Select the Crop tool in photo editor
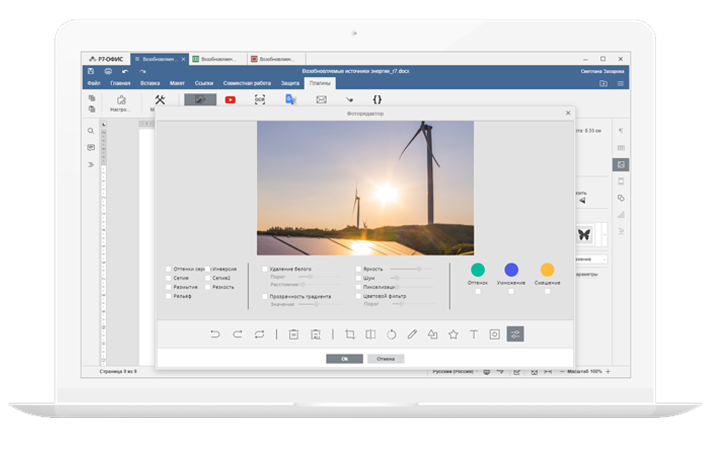 point(350,334)
